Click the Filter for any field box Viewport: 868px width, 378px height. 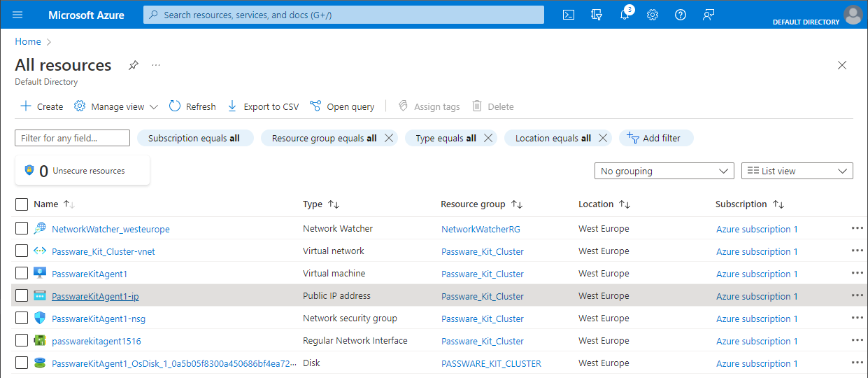click(72, 138)
